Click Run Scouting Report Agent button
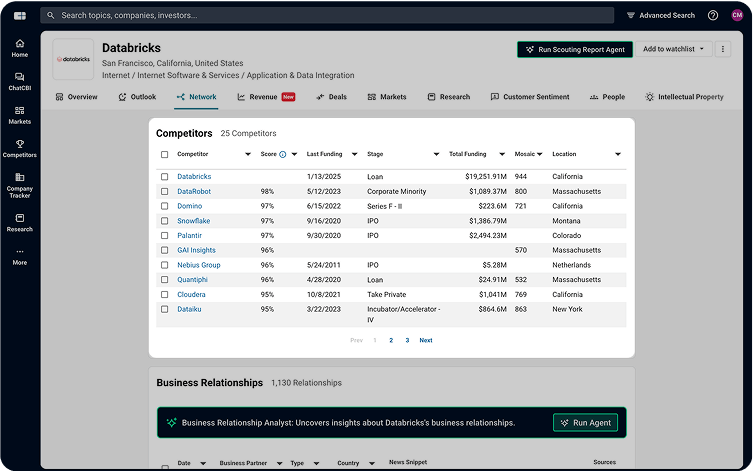 [575, 49]
